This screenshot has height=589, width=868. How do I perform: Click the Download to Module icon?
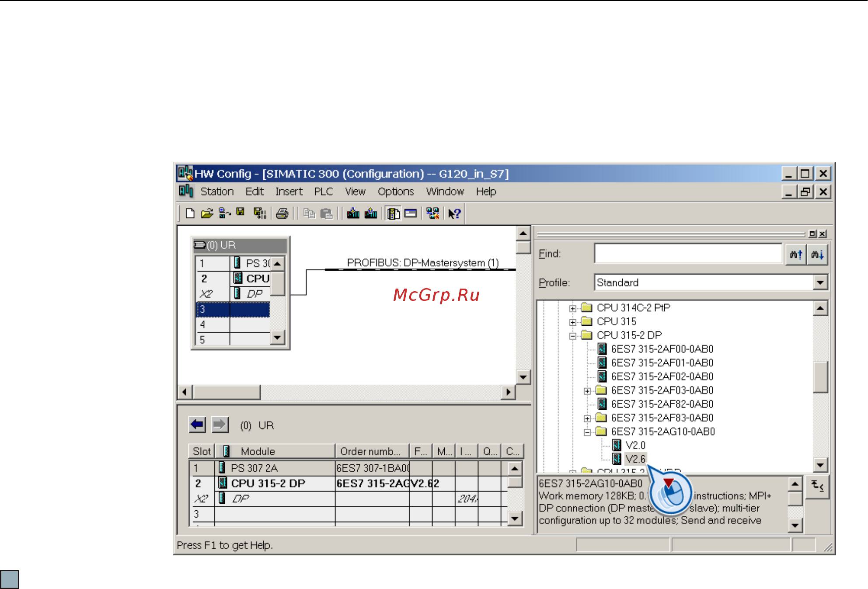(x=353, y=213)
